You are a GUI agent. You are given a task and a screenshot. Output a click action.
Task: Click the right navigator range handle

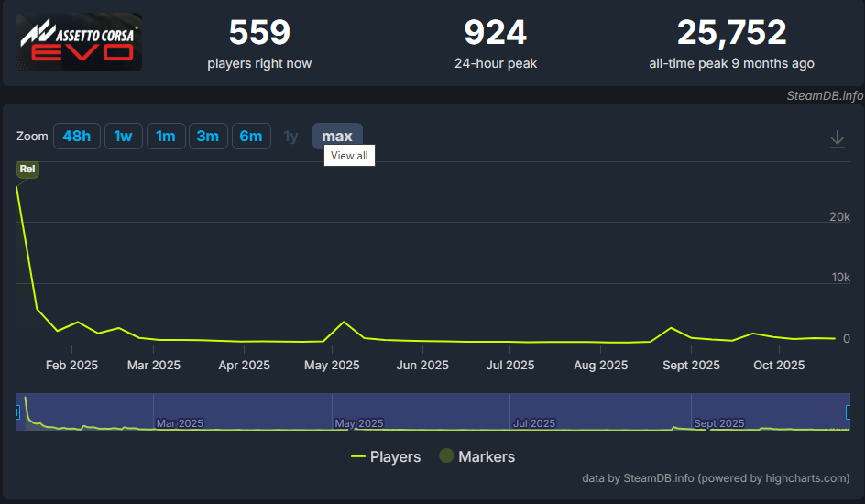[x=849, y=412]
